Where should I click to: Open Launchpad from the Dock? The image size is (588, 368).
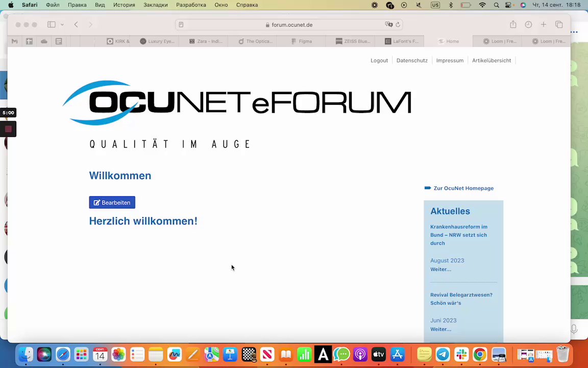pos(81,354)
